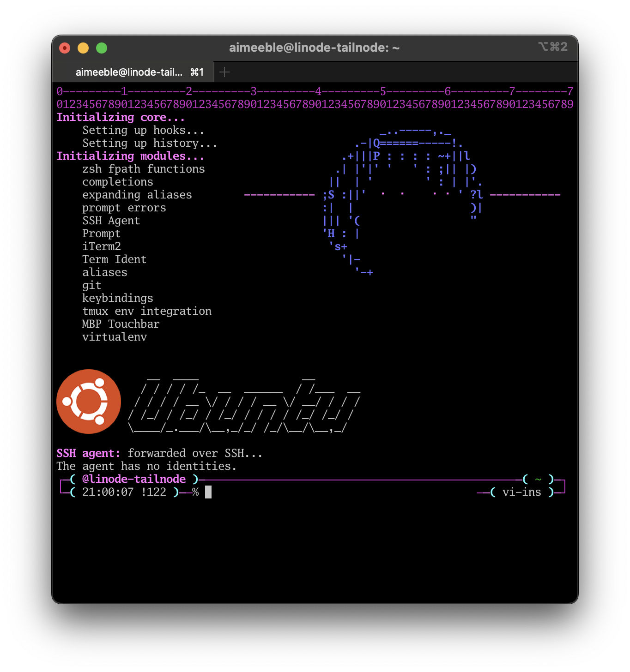Click the 'Prompt' module line
Image resolution: width=630 pixels, height=672 pixels.
pyautogui.click(x=101, y=234)
